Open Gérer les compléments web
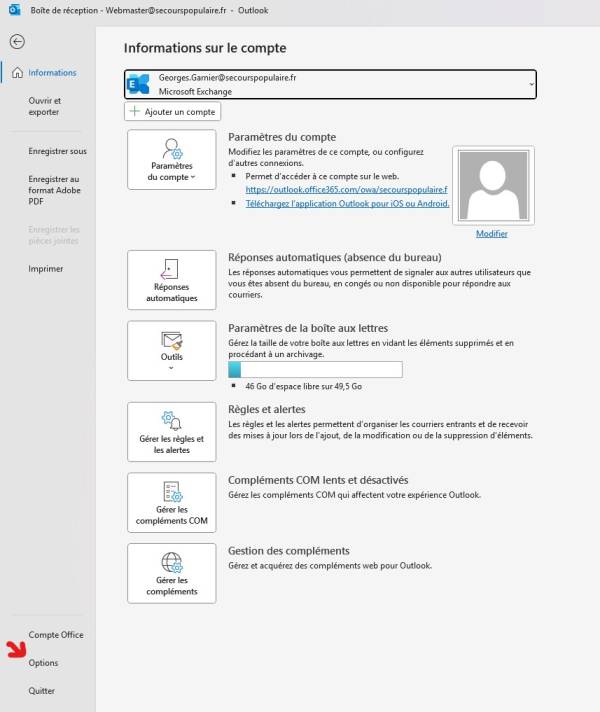 click(172, 574)
